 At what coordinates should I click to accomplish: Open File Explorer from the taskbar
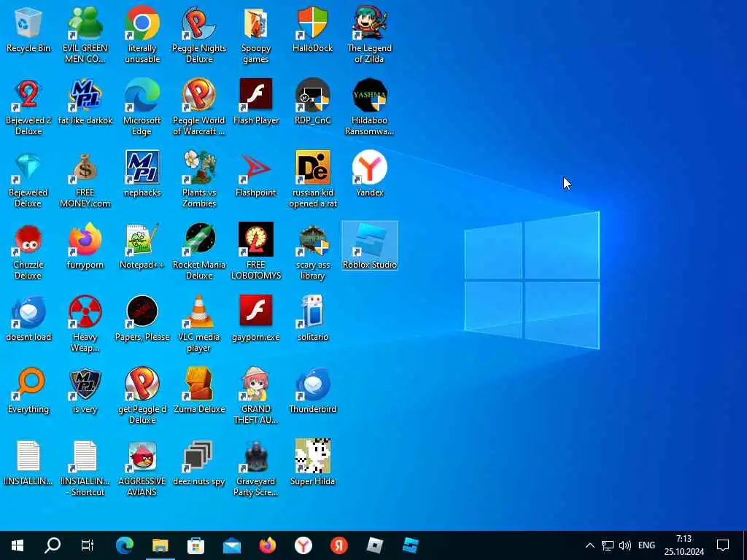pyautogui.click(x=160, y=545)
